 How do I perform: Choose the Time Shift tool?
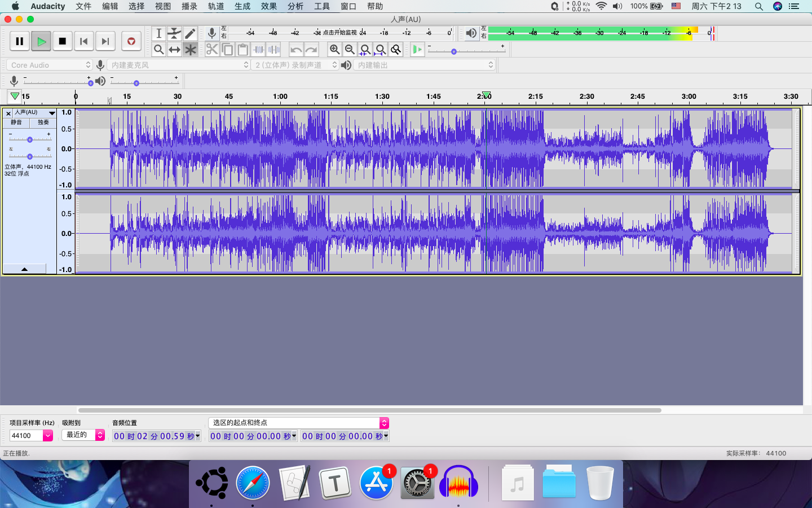click(x=174, y=50)
